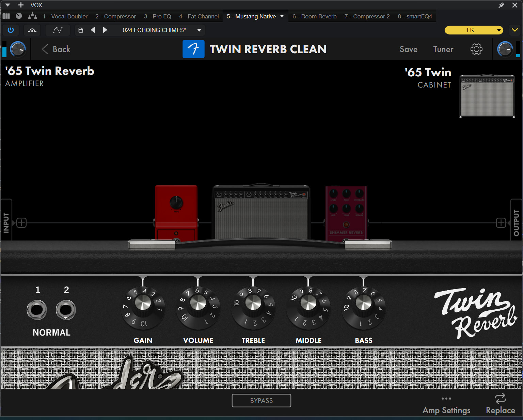Pin the VOX plugin window
Viewport: 523px width, 420px height.
pos(501,5)
